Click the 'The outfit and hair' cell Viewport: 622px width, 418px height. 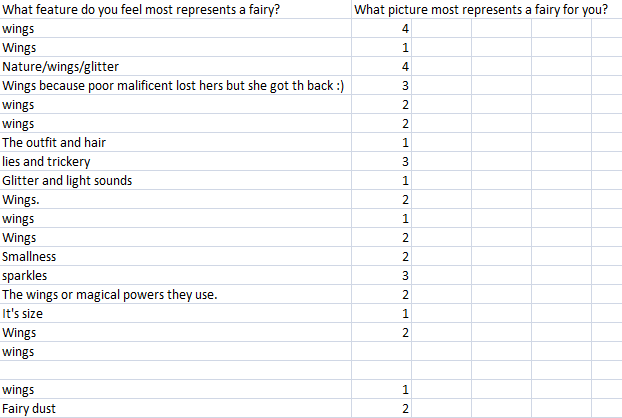coord(175,142)
